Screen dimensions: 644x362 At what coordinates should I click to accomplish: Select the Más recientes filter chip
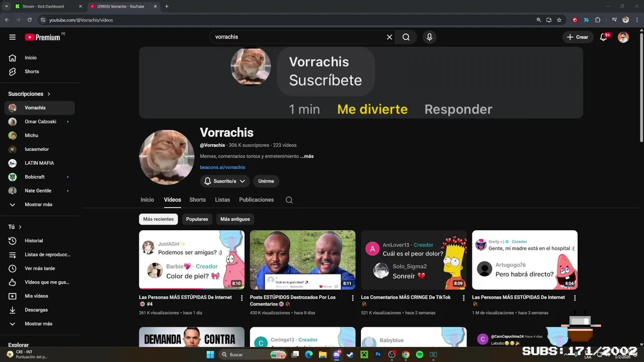point(158,219)
